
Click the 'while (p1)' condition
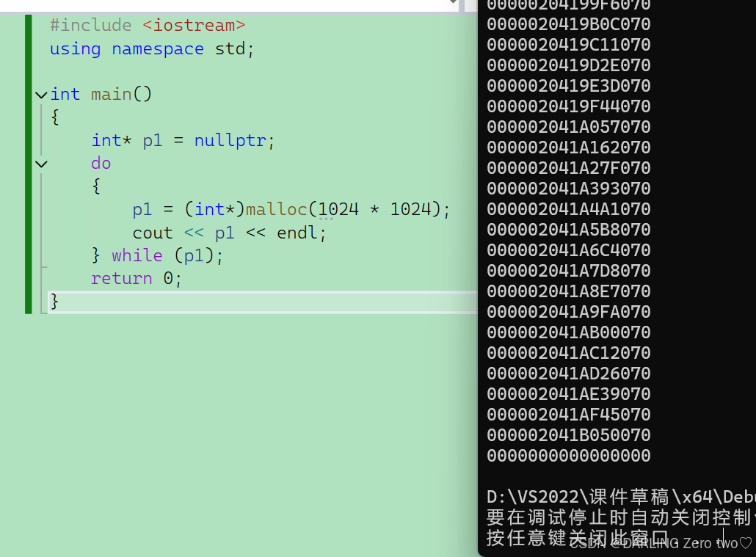[198, 255]
